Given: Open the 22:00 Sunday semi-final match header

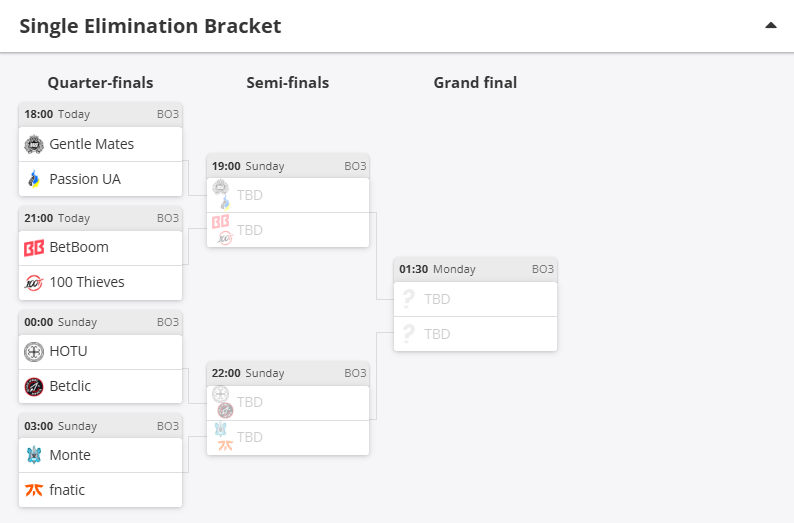Looking at the screenshot, I should [x=288, y=373].
